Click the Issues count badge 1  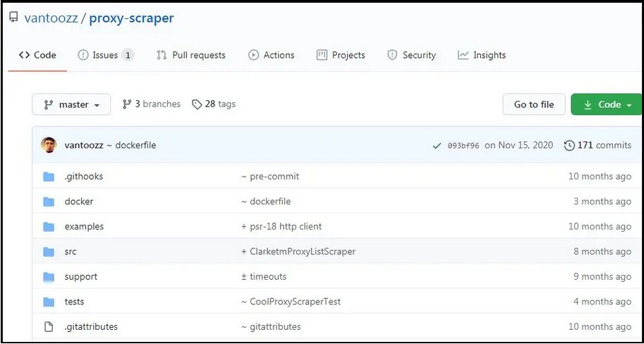coord(128,55)
